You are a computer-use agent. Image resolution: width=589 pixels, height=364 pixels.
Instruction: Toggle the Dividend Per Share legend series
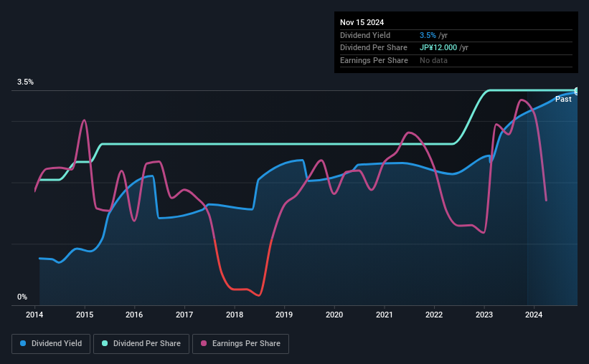[x=146, y=344]
